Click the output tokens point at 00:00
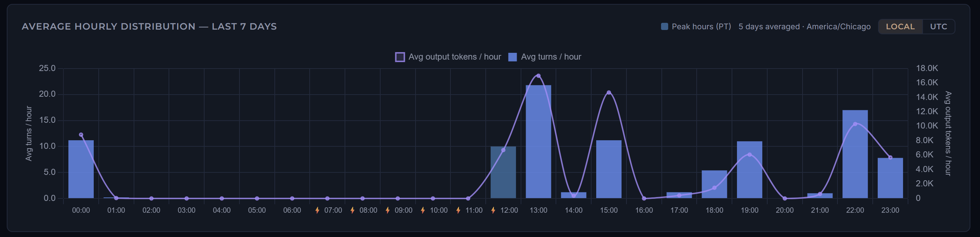This screenshot has height=237, width=980. (x=81, y=135)
